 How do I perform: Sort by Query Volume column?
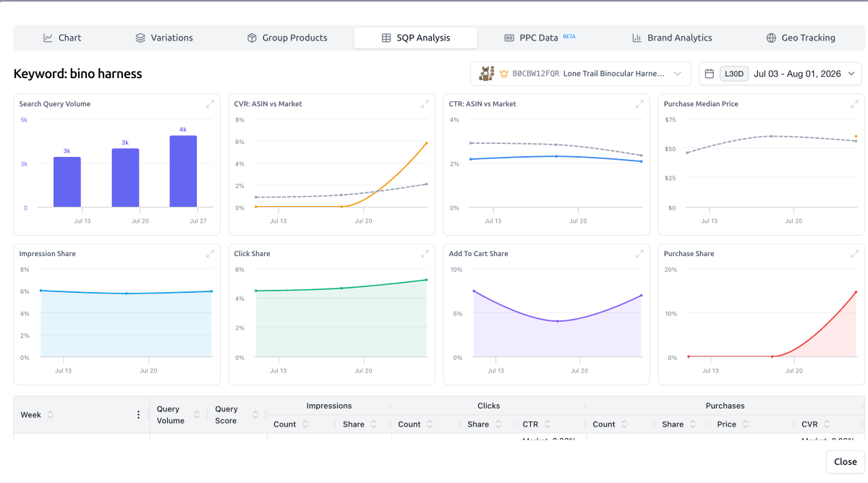click(x=196, y=415)
